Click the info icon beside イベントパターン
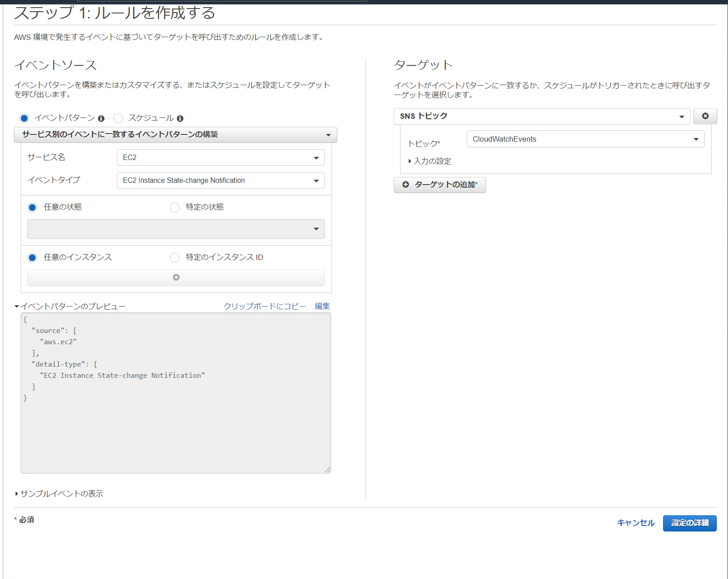The image size is (728, 579). (101, 118)
